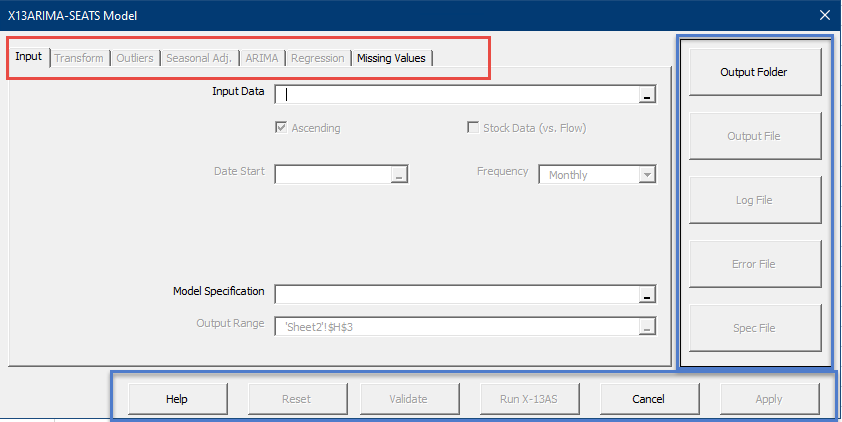Click inside the Model Specification field
The height and width of the screenshot is (422, 842).
(x=456, y=294)
